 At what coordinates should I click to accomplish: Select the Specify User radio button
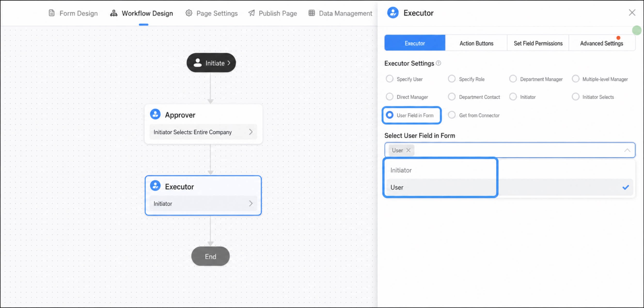[x=390, y=79]
